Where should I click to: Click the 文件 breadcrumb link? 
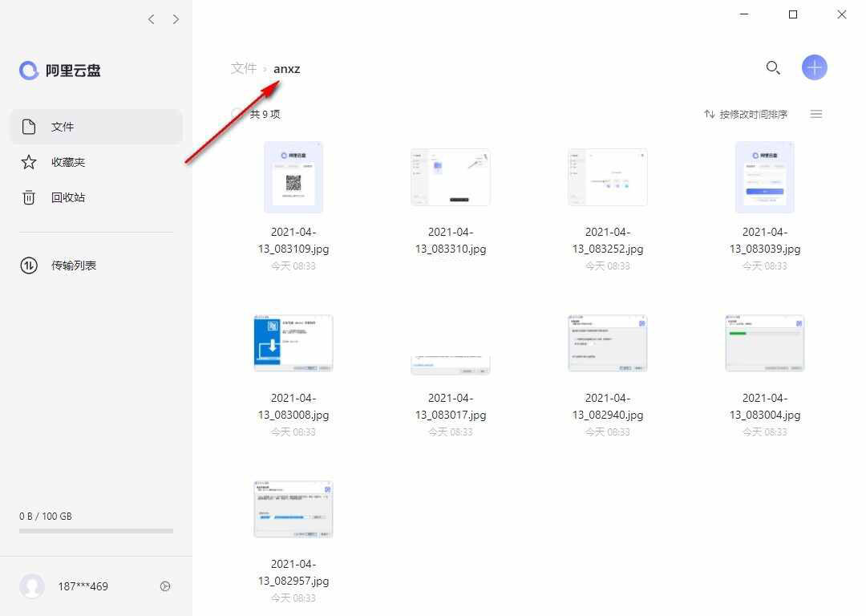pos(244,68)
